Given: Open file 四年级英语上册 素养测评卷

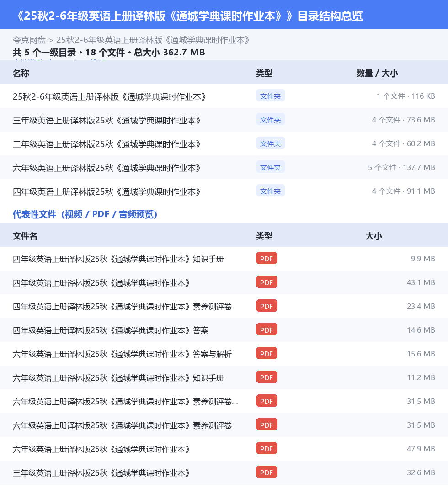Looking at the screenshot, I should [122, 307].
